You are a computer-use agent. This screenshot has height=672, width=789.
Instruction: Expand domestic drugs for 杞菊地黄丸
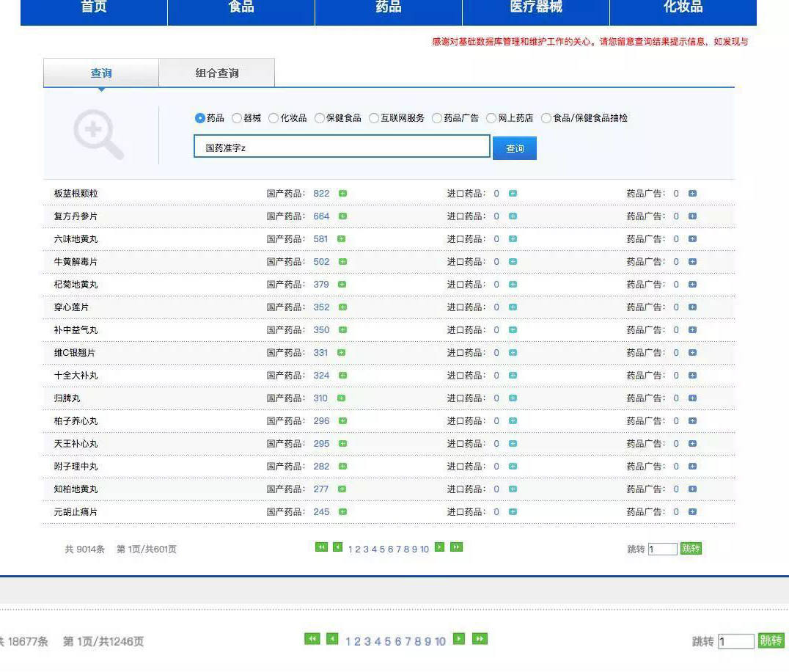click(x=342, y=285)
